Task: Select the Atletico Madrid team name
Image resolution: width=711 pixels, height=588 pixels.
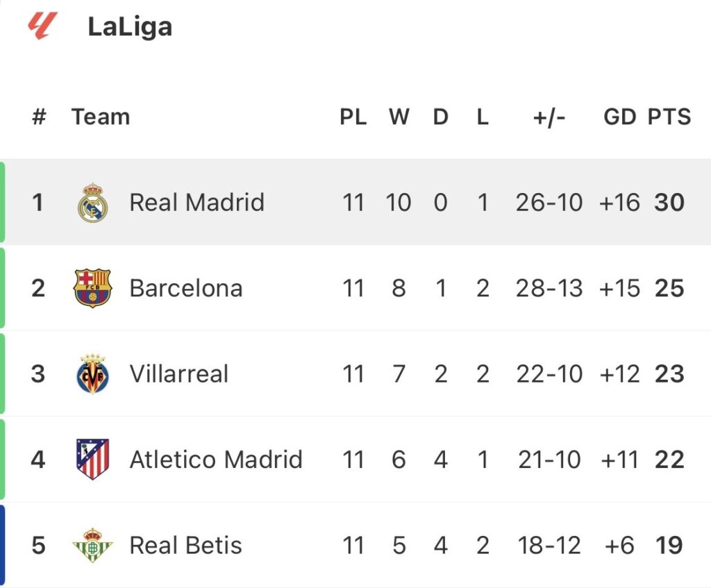Action: (x=216, y=460)
